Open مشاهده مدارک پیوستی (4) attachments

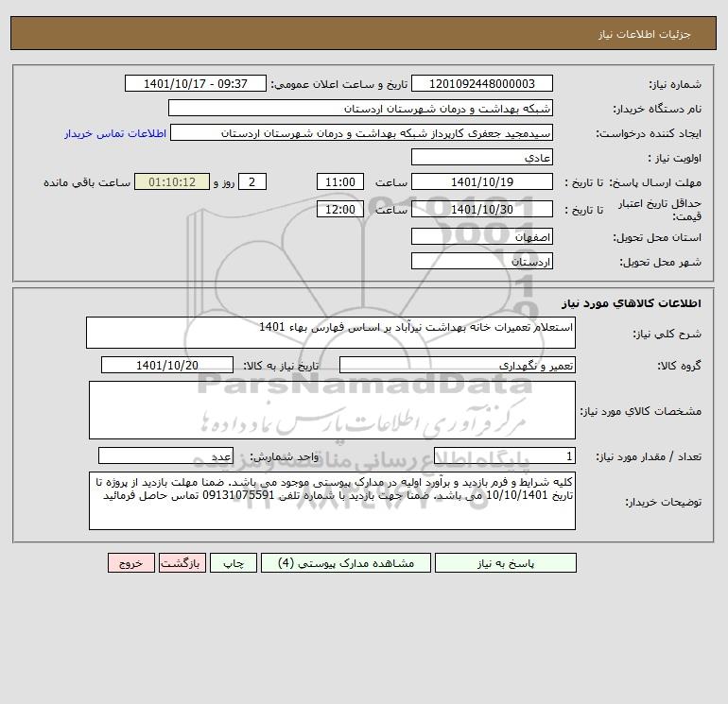pyautogui.click(x=346, y=563)
